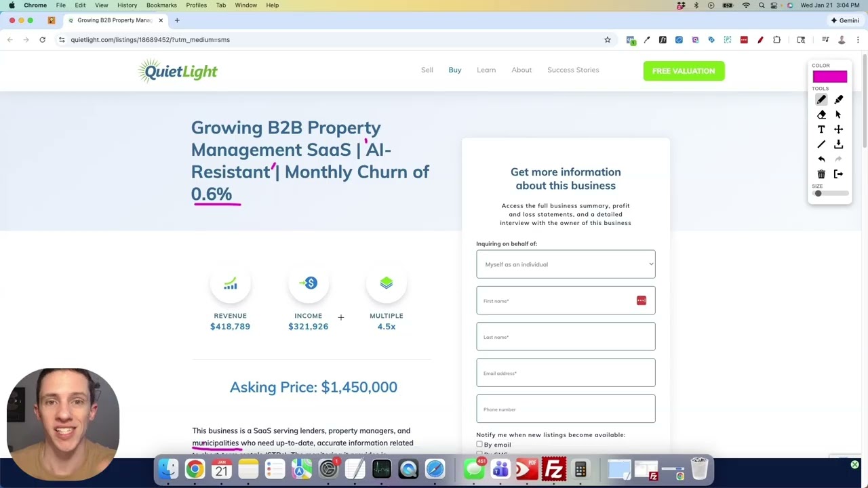Open the Buy navigation link
Image resolution: width=868 pixels, height=488 pixels.
pos(455,70)
